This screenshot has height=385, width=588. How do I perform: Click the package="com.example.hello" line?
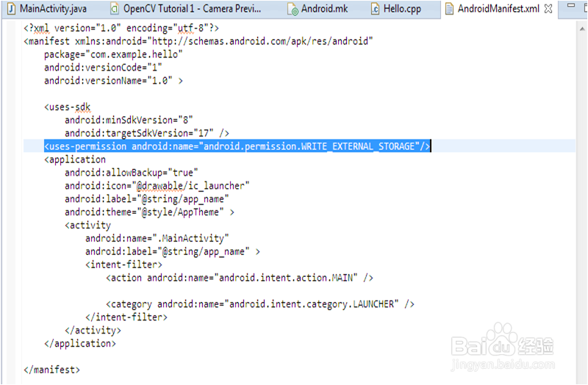tap(113, 54)
